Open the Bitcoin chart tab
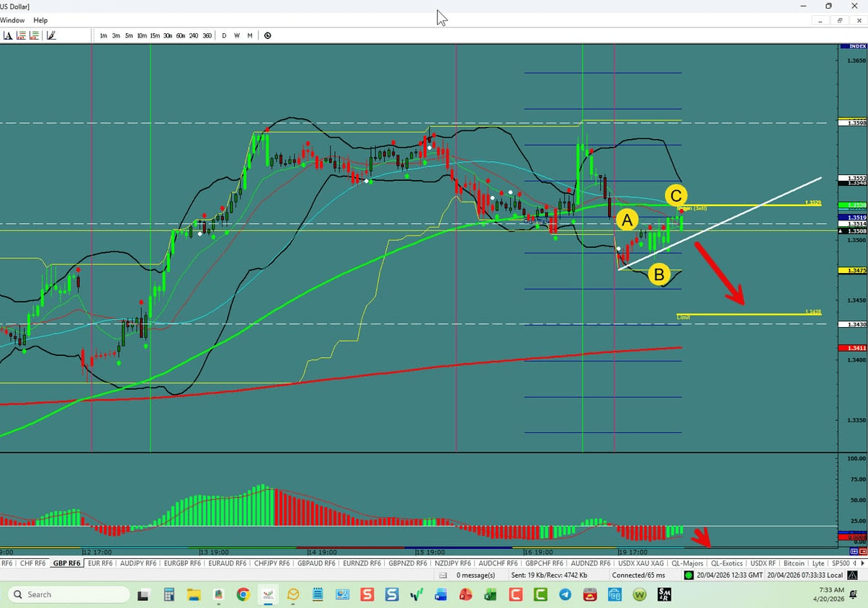 point(794,563)
